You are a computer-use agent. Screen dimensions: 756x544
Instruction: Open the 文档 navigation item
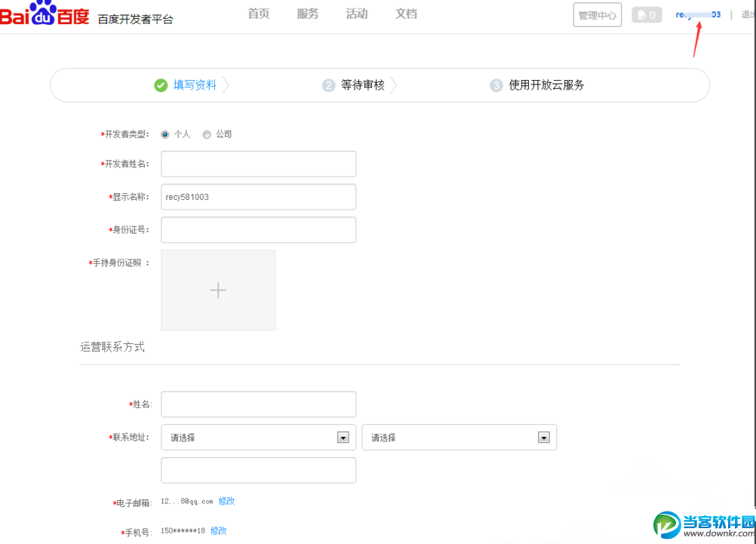(406, 14)
